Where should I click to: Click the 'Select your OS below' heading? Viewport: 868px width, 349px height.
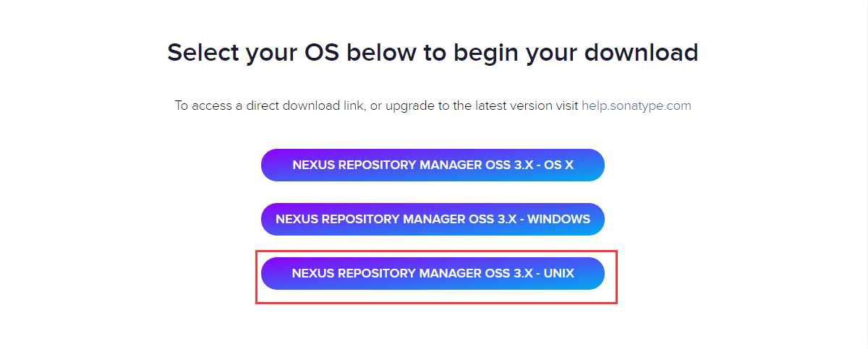point(433,53)
